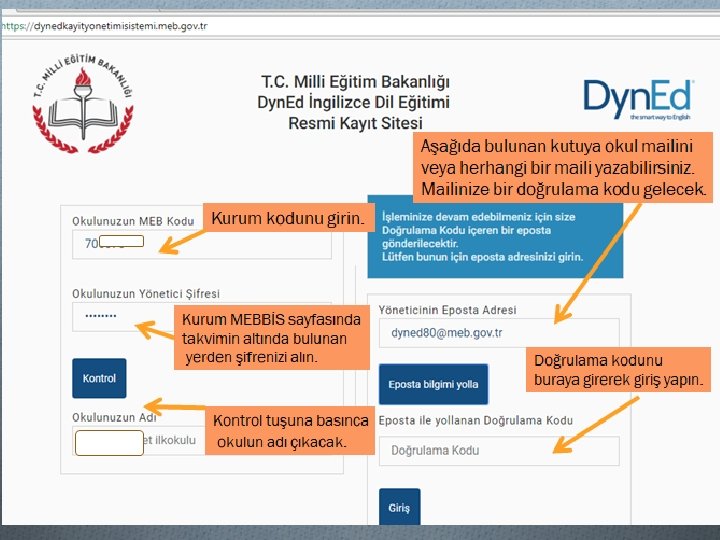The image size is (720, 540).
Task: Click the label Yöneticinin Eposta Adresi
Action: [447, 310]
